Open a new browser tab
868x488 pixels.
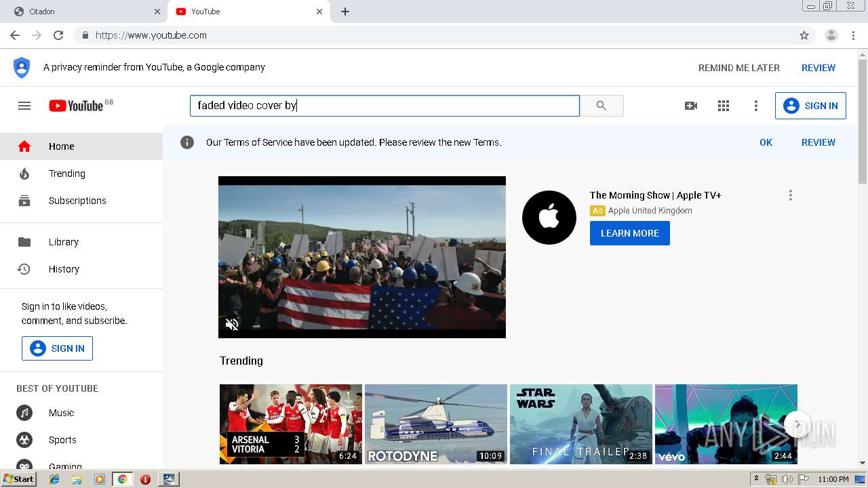coord(345,12)
